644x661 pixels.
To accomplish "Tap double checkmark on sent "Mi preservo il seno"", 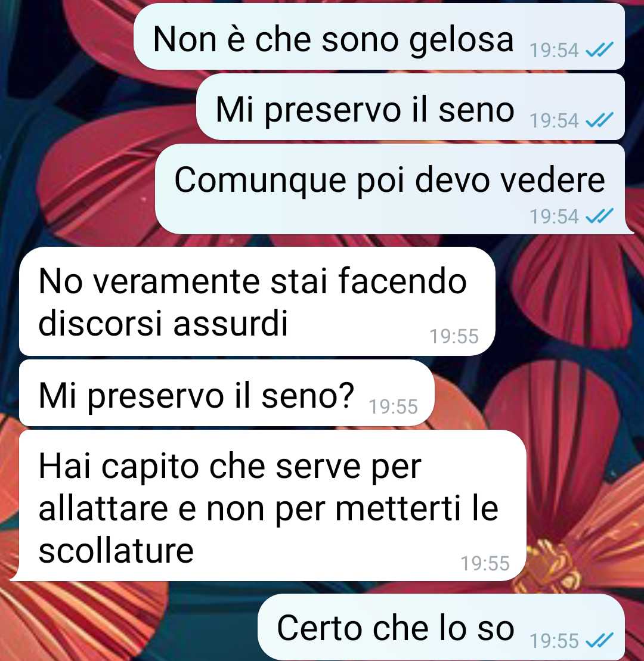I will click(x=599, y=121).
